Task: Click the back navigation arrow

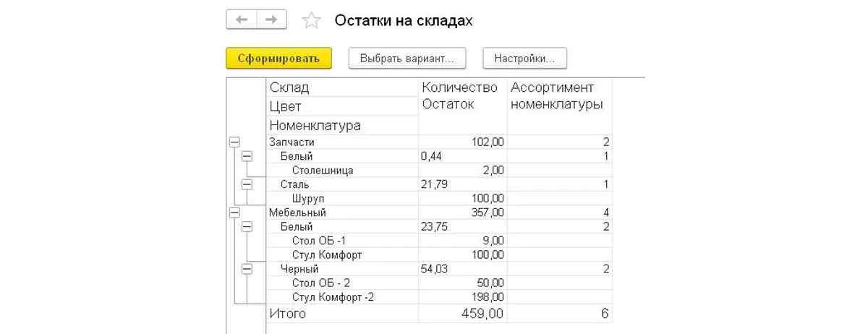Action: [x=242, y=20]
